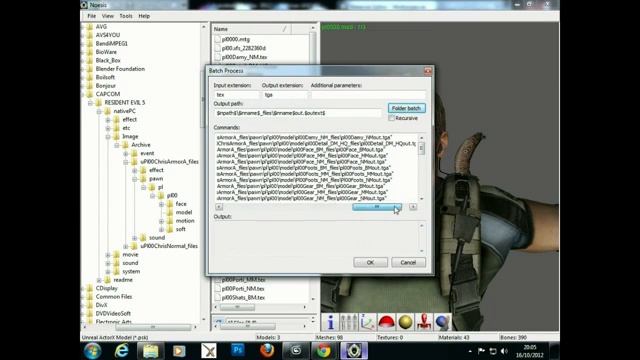640x360 pixels.
Task: Select the sound folder under pawn
Action: 157,238
